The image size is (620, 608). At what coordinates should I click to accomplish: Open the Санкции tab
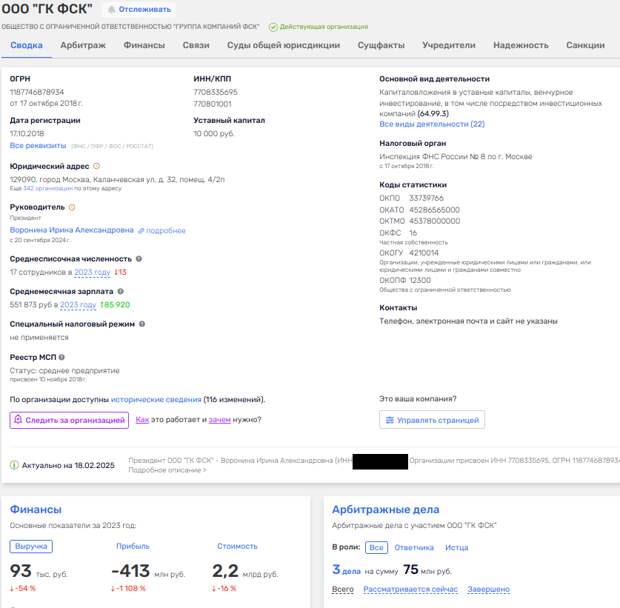[x=585, y=45]
